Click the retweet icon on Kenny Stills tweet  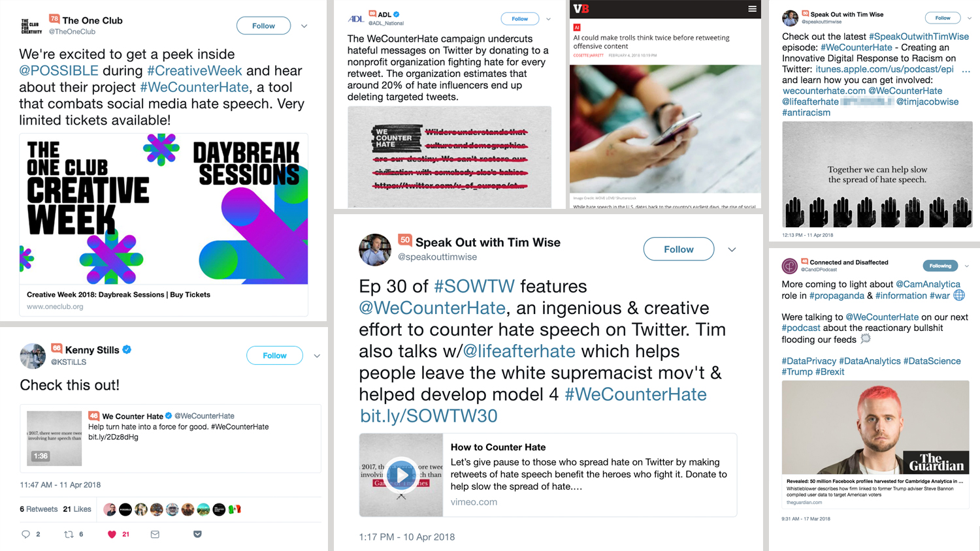[69, 534]
